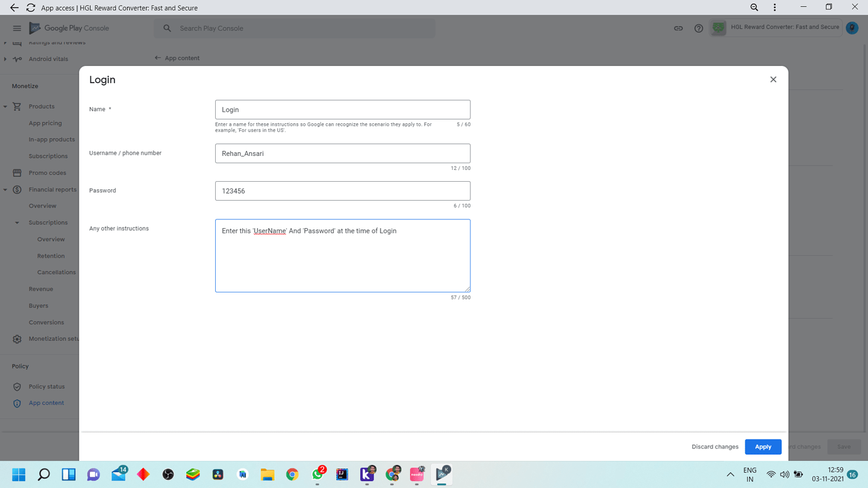
Task: Click the Google Play Console logo
Action: point(69,28)
